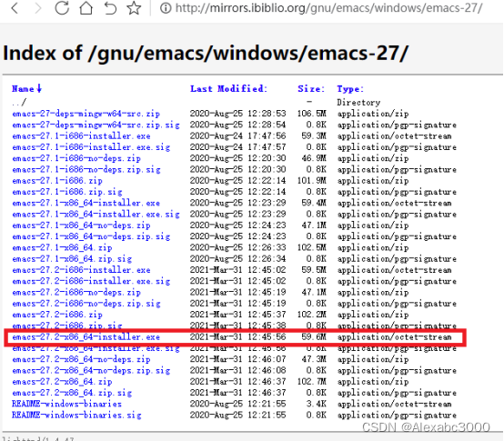Screen dimensions: 504x441
Task: Reload the page with the refresh icon
Action: point(62,7)
